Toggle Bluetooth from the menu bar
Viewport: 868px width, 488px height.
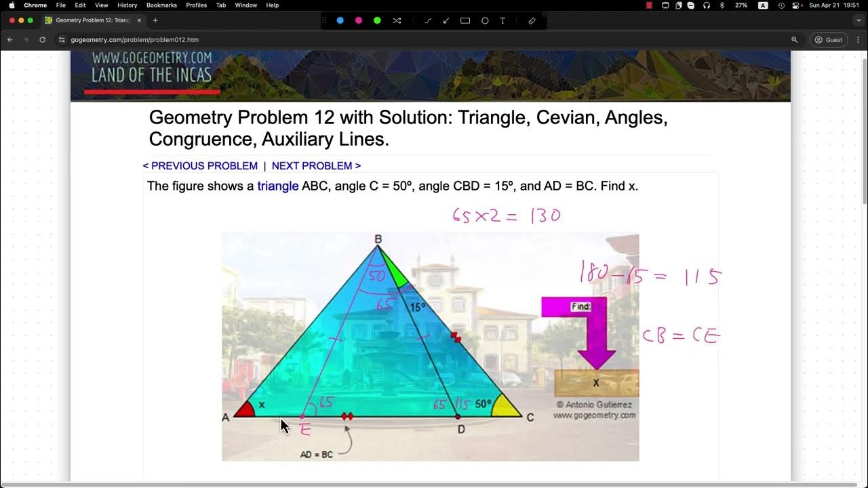click(722, 5)
